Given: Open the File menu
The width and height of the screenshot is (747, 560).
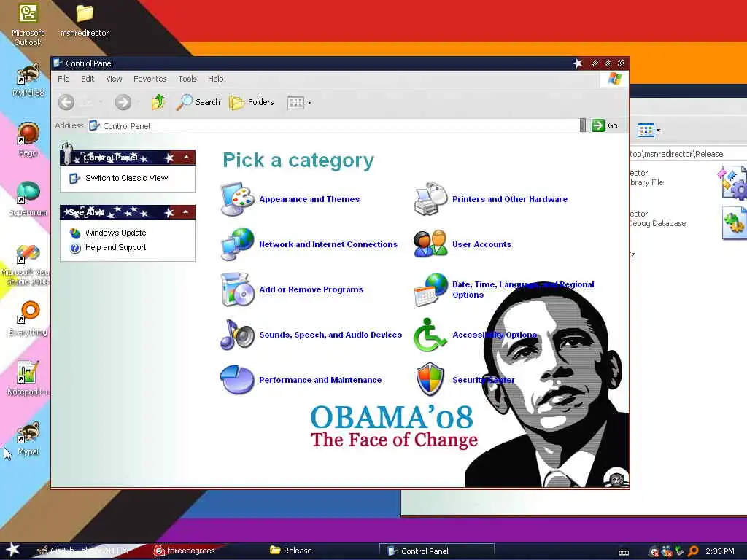Looking at the screenshot, I should [x=64, y=79].
